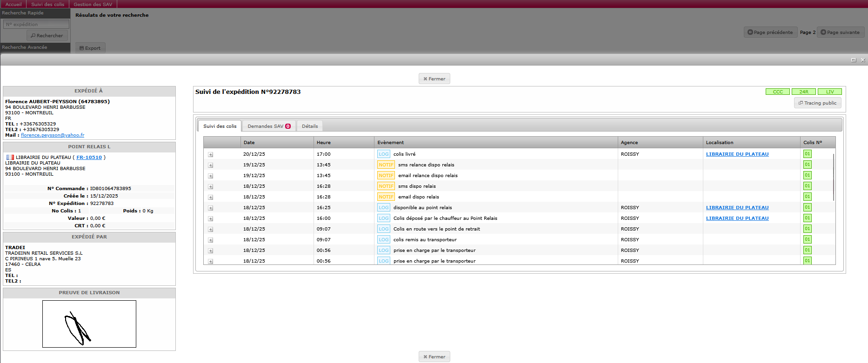Open relay point FR-10510 link

pyautogui.click(x=89, y=158)
